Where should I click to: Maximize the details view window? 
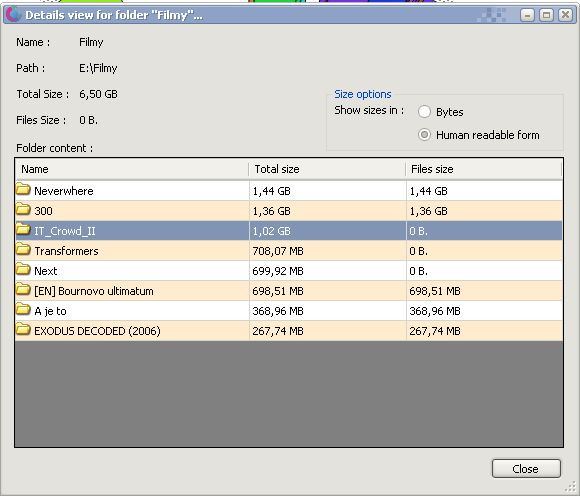pyautogui.click(x=546, y=15)
